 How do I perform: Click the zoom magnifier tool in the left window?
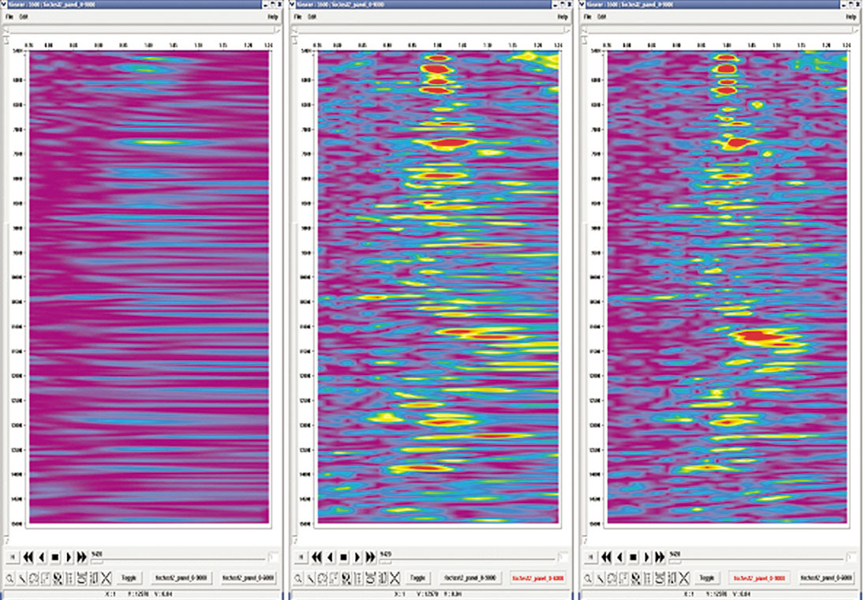tap(10, 579)
